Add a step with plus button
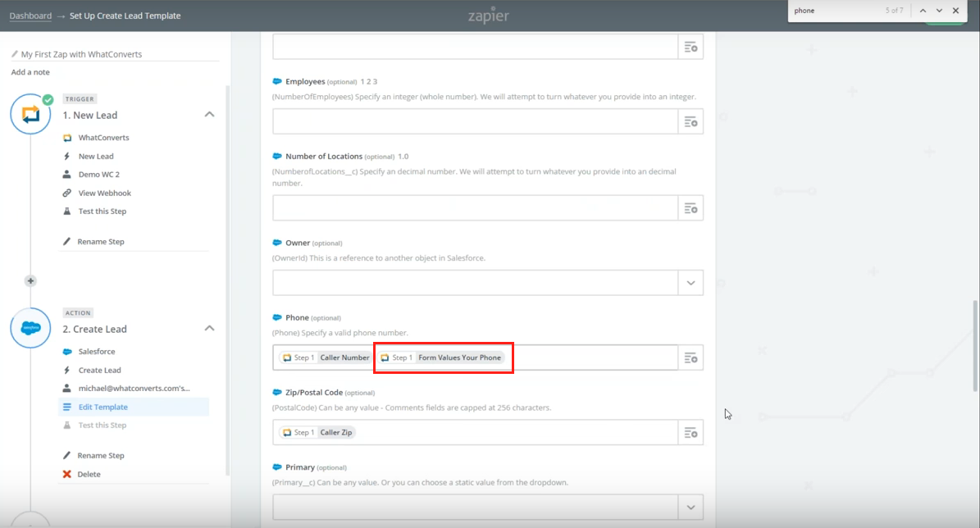The image size is (980, 528). coord(30,280)
